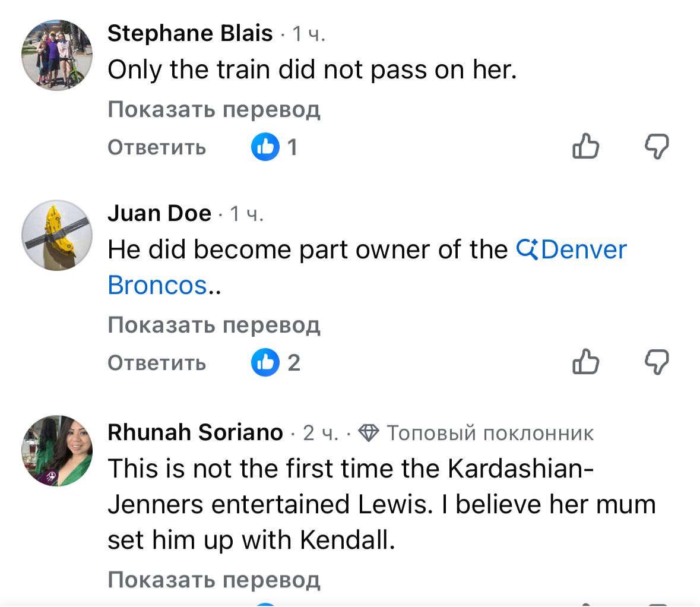Dislike Stephane Blais's comment with thumbs down
This screenshot has width=700, height=607.
(x=657, y=147)
